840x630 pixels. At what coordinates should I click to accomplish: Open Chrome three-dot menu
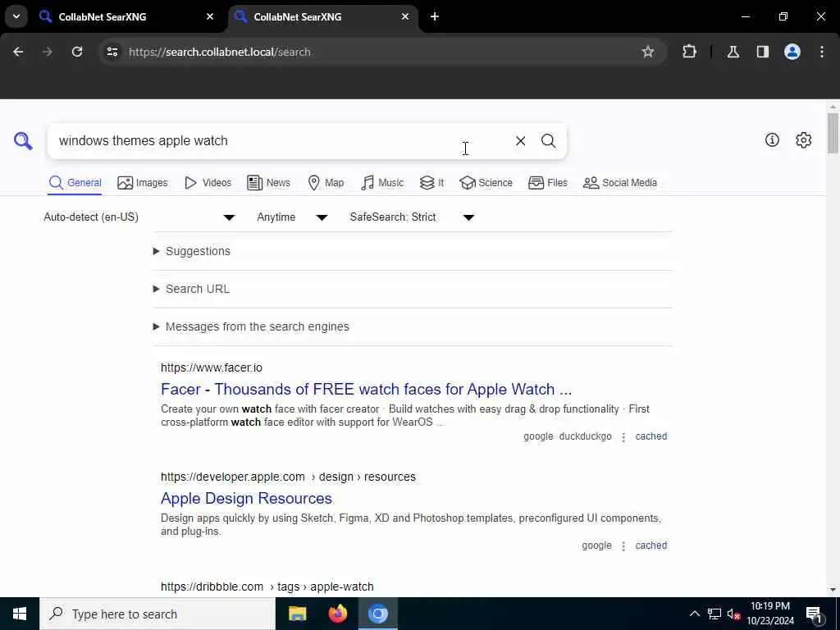tap(821, 52)
